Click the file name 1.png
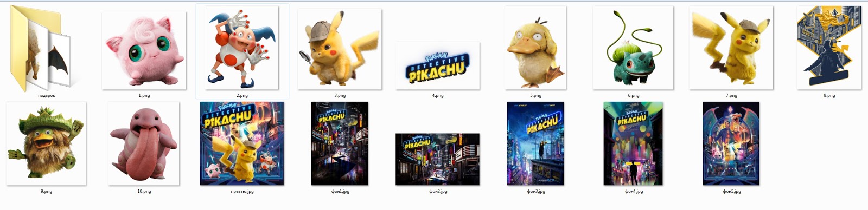868x210 pixels. [x=144, y=95]
